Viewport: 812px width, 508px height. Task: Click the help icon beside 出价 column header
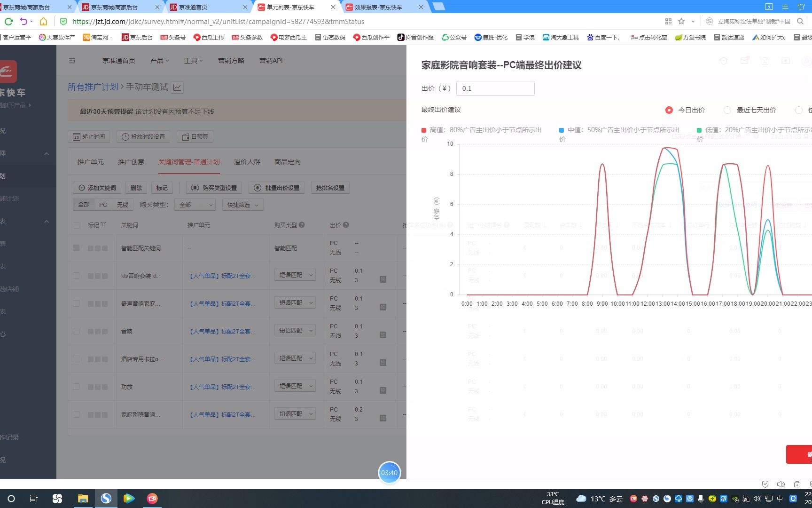[x=346, y=225]
